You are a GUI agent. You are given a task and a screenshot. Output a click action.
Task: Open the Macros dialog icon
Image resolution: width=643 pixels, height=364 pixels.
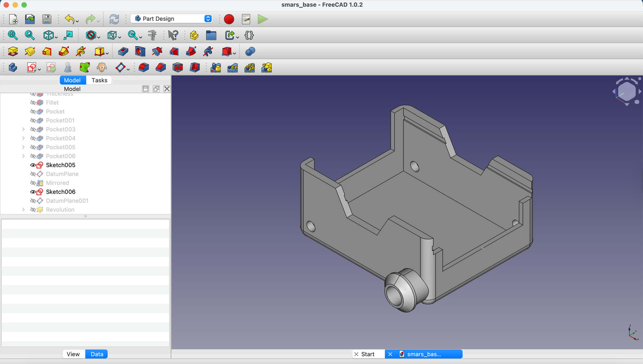click(246, 19)
